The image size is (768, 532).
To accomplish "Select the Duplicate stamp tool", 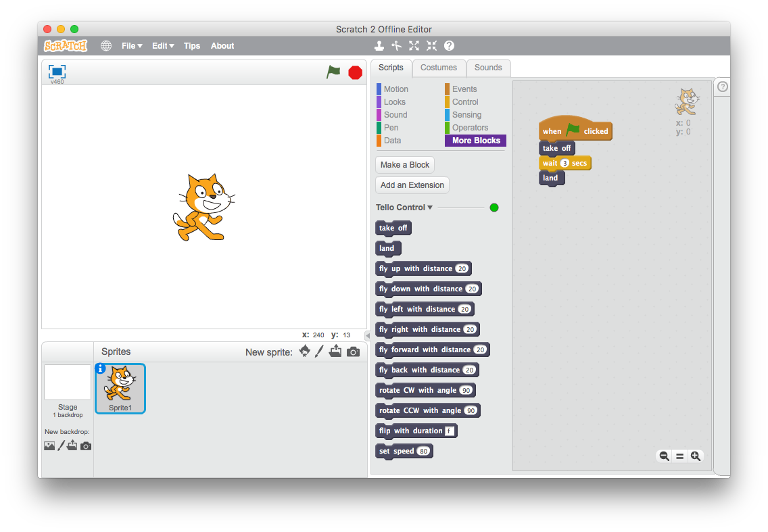I will click(x=379, y=45).
